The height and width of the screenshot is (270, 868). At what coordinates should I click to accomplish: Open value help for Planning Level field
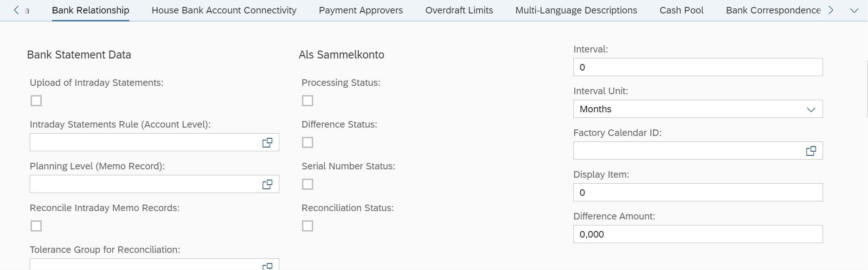point(267,184)
